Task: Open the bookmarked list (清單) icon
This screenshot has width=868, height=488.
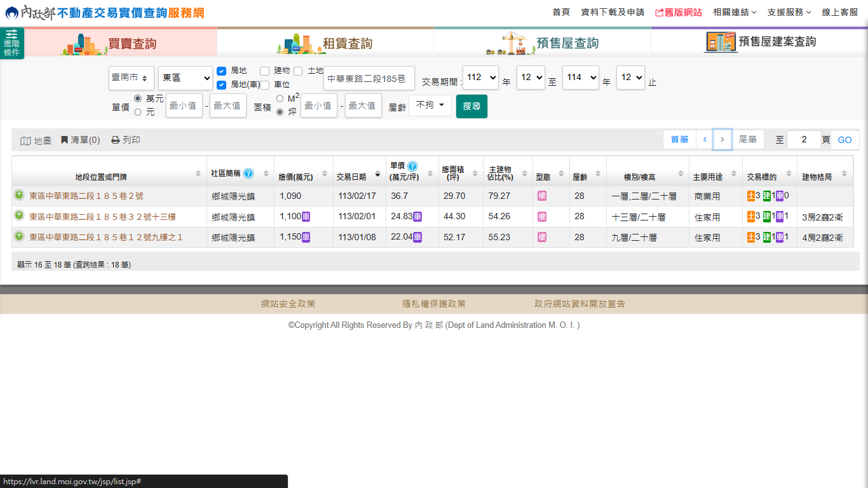Action: tap(64, 140)
